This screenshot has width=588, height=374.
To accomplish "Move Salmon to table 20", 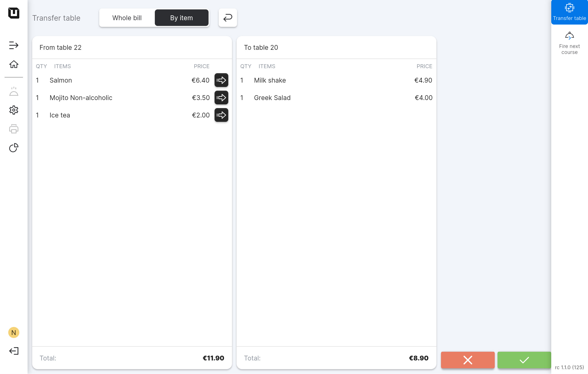I will (x=221, y=80).
